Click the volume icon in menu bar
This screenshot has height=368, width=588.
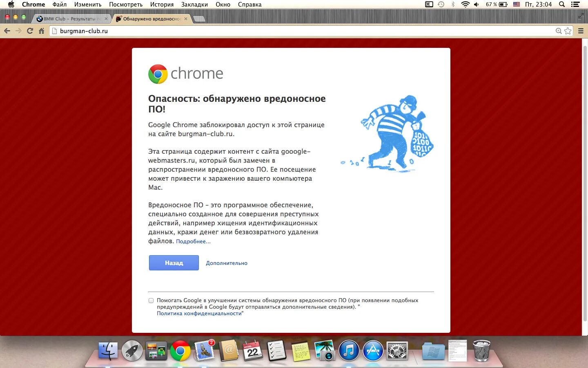476,4
